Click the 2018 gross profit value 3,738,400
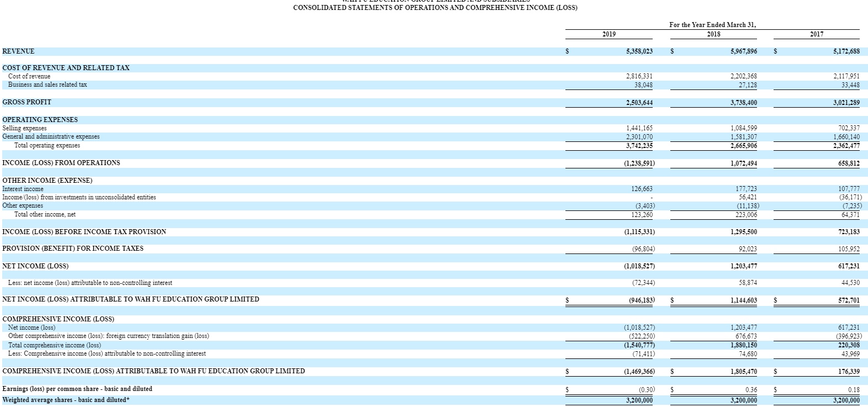Image resolution: width=868 pixels, height=407 pixels. [744, 103]
